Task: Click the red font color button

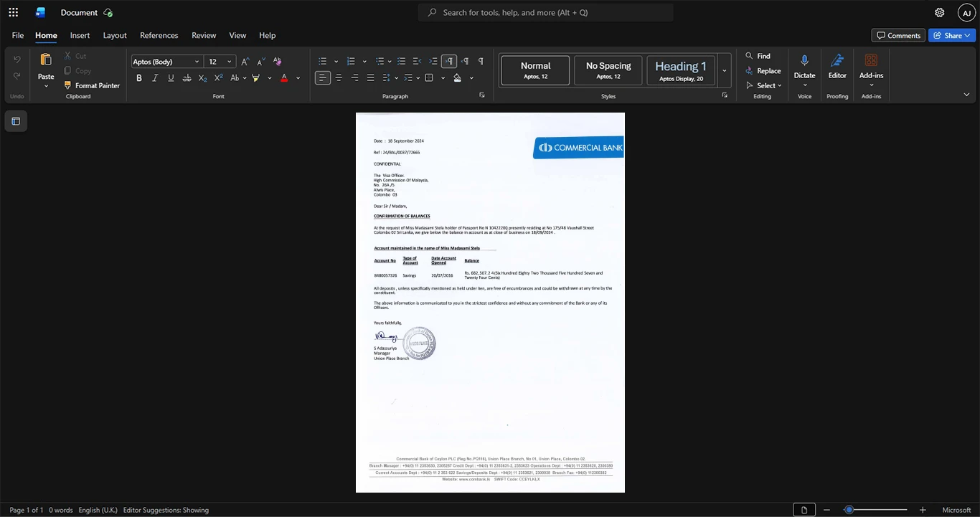Action: point(284,77)
